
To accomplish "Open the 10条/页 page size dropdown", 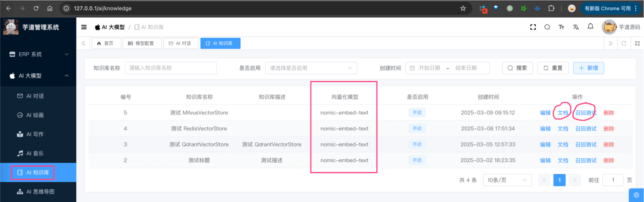I will [x=507, y=180].
